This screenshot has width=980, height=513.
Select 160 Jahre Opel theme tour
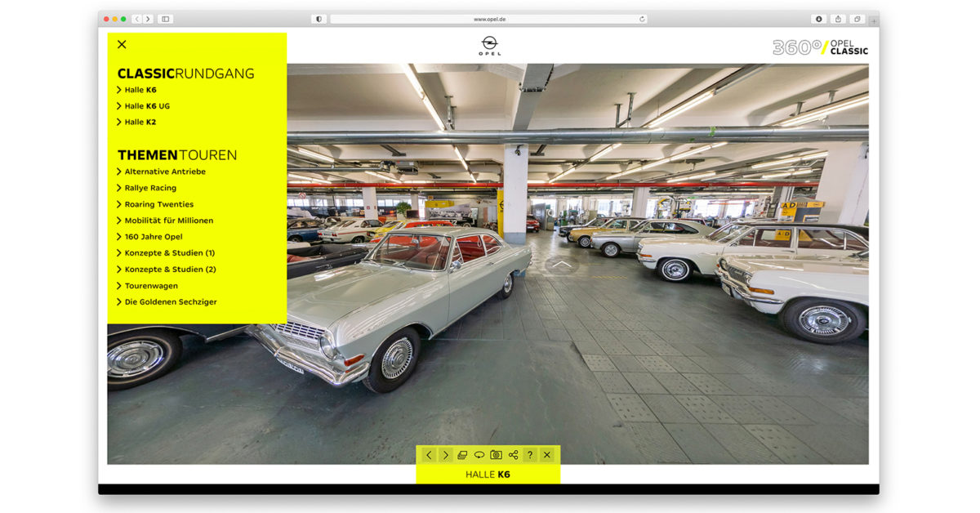tap(149, 237)
